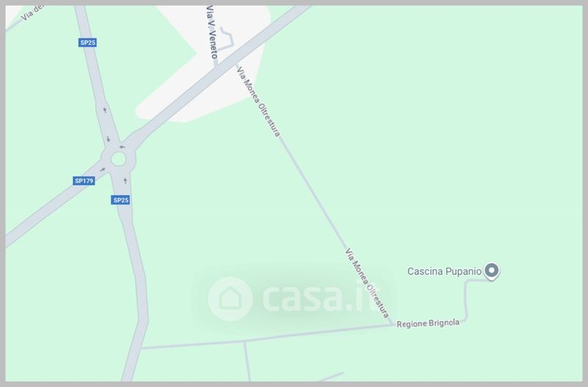Click upper Via Monea Oltrestura label near town
Viewport: 588px width, 387px height.
(x=258, y=102)
